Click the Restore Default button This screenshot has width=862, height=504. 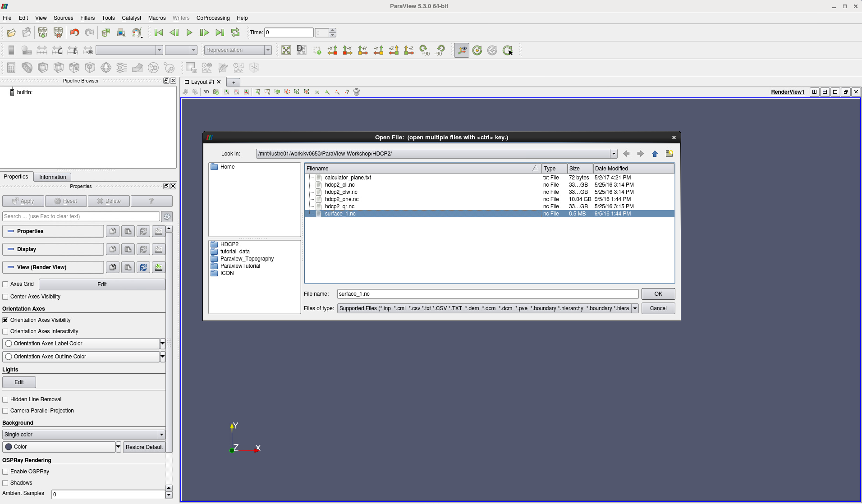coord(144,447)
